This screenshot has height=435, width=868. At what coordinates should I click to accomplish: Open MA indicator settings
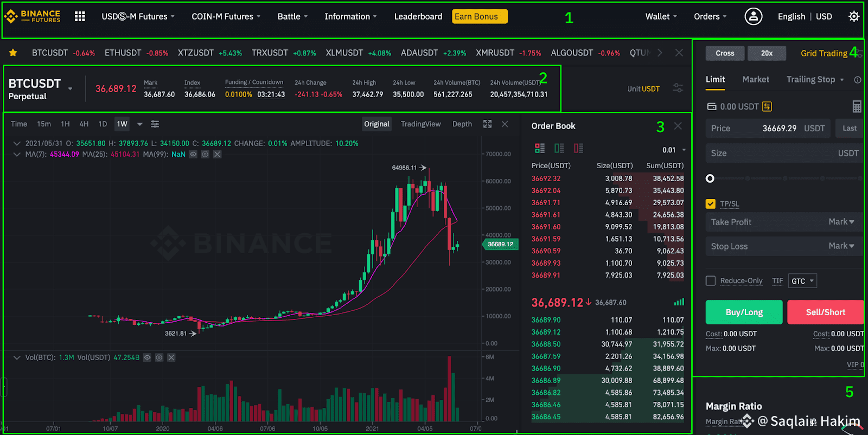(x=205, y=155)
